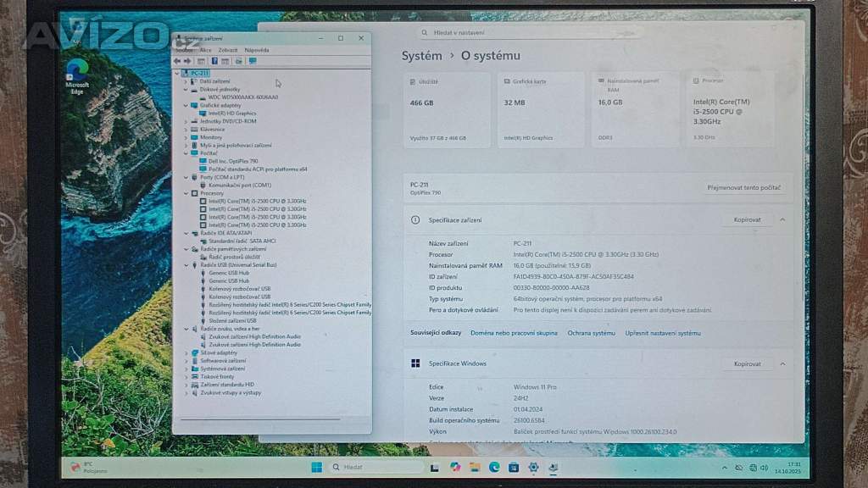Image resolution: width=868 pixels, height=488 pixels.
Task: Open the Windows Start menu
Action: tap(316, 467)
